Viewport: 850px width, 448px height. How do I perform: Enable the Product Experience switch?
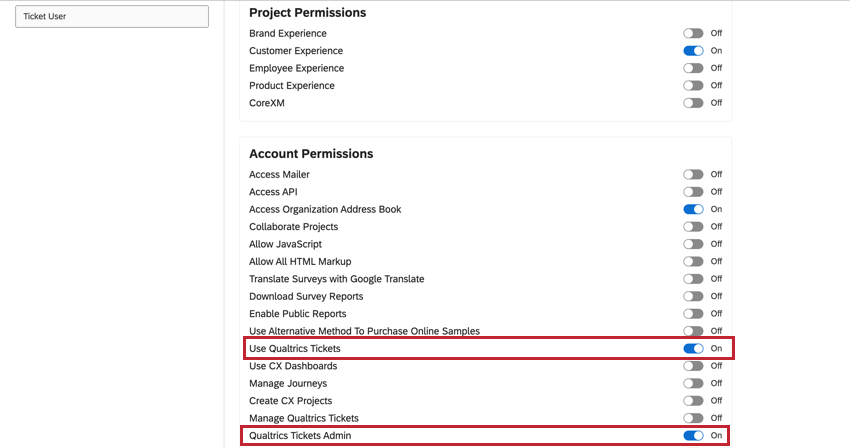click(x=693, y=86)
